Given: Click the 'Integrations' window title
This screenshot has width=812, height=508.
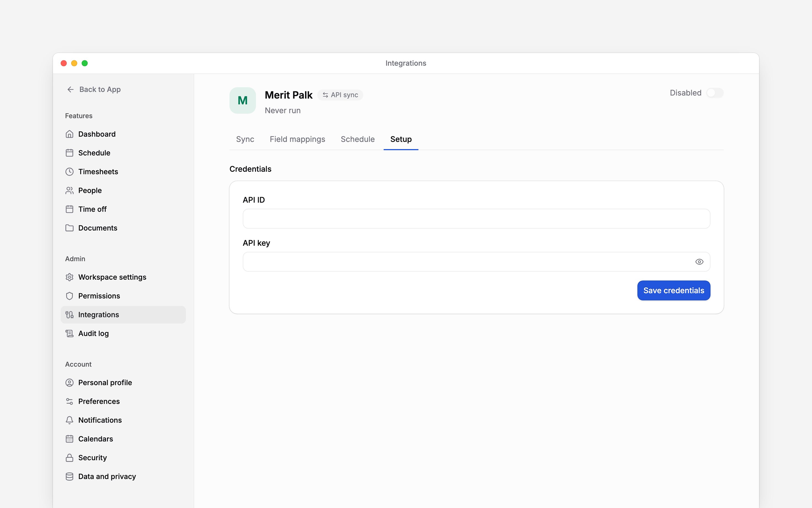Looking at the screenshot, I should click(406, 63).
